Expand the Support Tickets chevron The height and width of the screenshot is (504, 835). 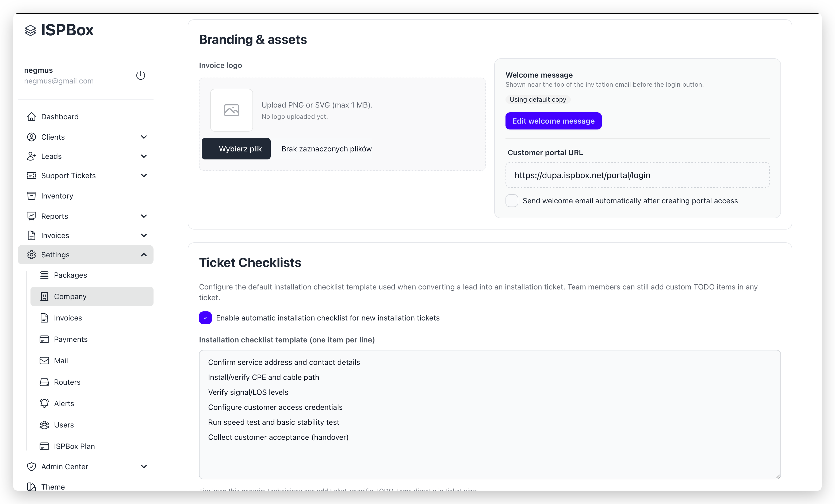(x=144, y=175)
